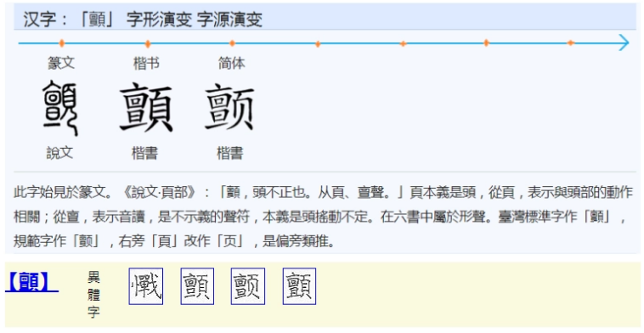
Task: Click the timeline arrow head at right end
Action: click(x=624, y=42)
